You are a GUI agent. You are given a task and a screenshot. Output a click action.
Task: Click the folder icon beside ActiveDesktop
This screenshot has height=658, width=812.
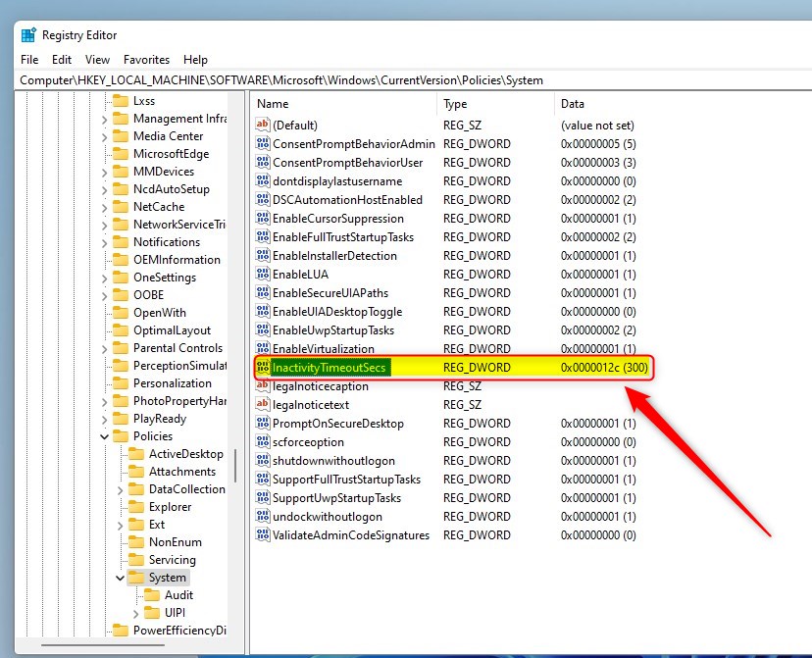[x=136, y=454]
